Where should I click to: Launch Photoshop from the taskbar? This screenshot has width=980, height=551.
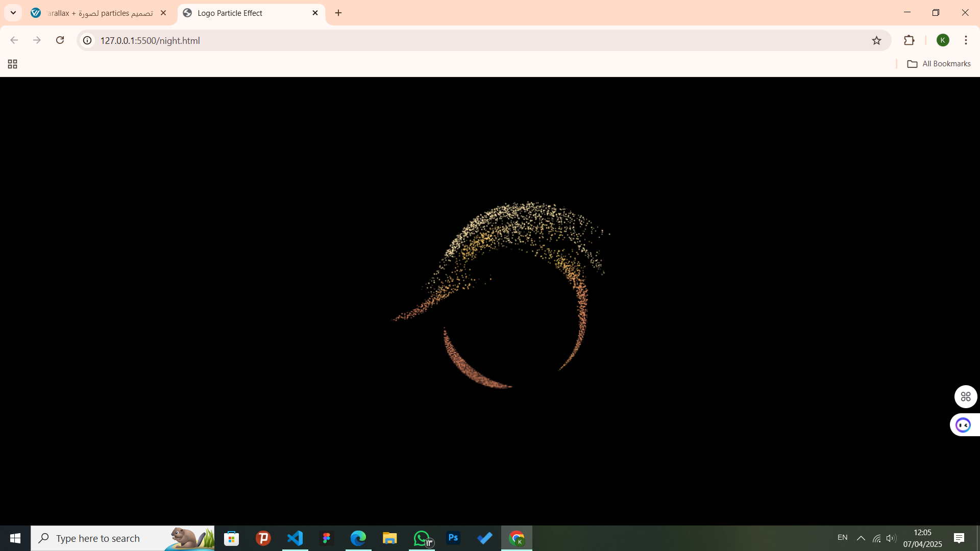pyautogui.click(x=453, y=538)
